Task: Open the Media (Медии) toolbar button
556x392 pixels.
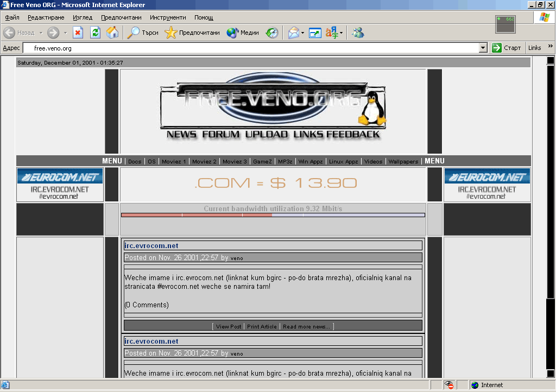Action: tap(243, 33)
